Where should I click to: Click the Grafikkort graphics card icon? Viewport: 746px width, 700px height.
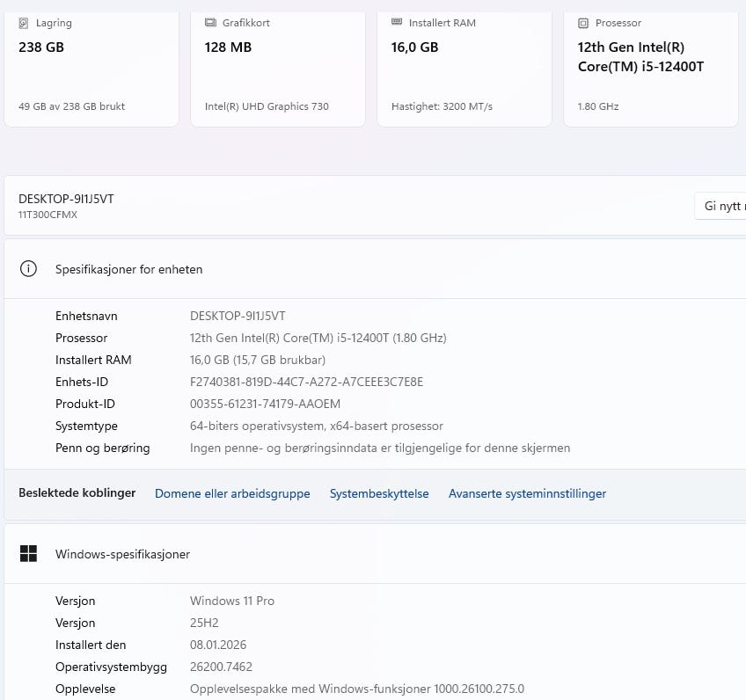pos(210,23)
